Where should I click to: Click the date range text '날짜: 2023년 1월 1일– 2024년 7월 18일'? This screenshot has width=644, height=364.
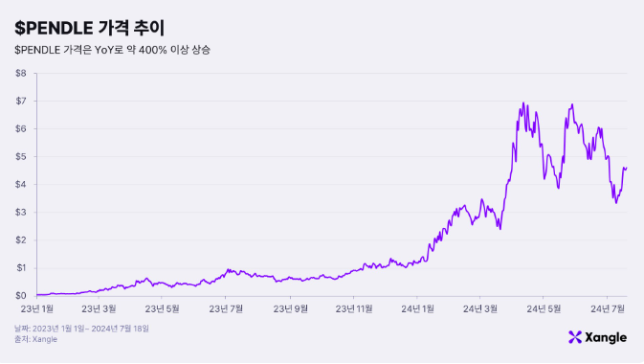[x=81, y=329]
